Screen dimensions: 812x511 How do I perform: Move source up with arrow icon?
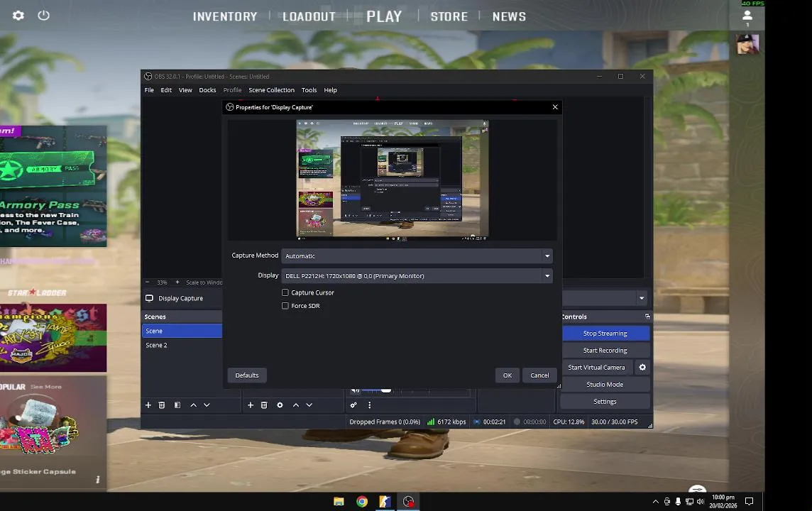296,405
